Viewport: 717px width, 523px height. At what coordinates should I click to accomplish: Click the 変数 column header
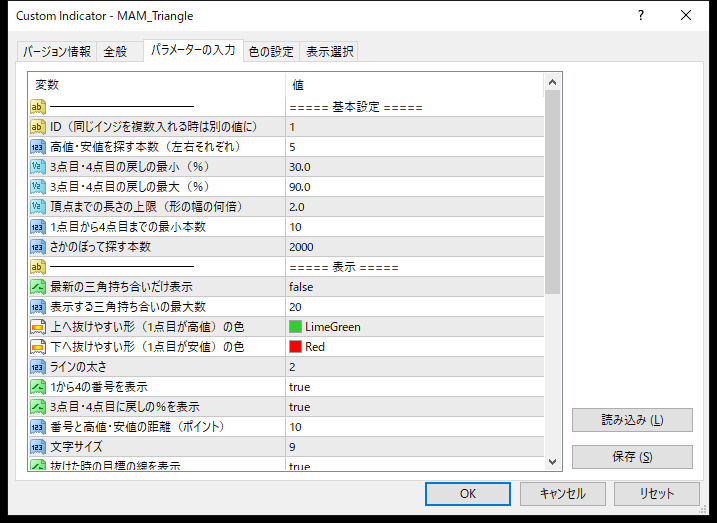157,85
